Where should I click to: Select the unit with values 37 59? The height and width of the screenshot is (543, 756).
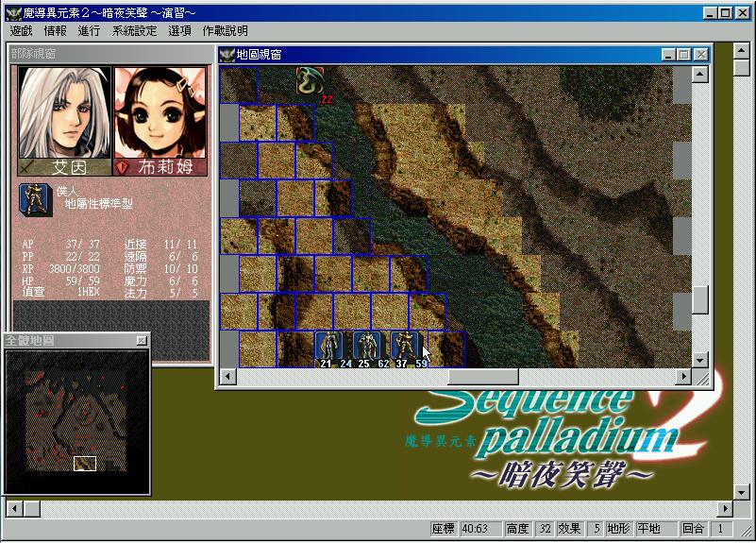[405, 346]
